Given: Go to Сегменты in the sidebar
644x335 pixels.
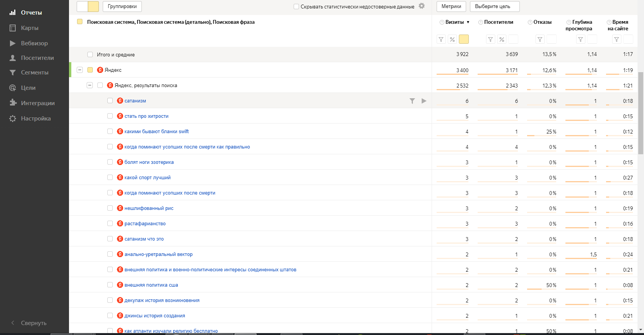Looking at the screenshot, I should [29, 72].
